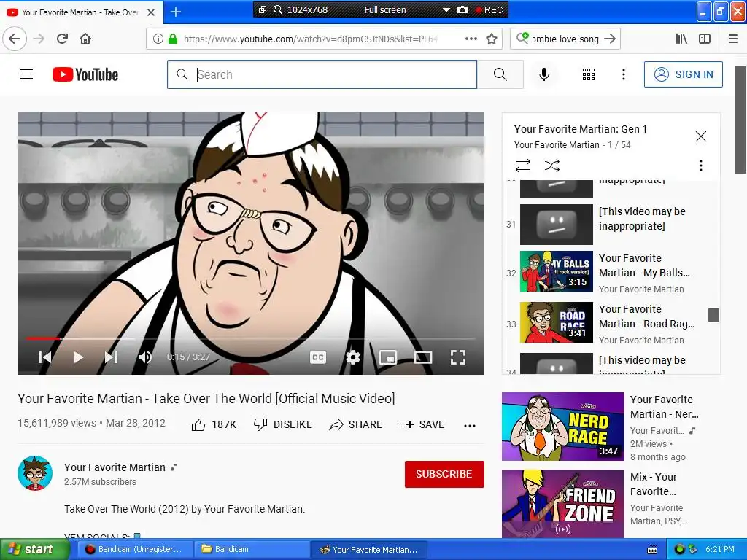Go to YouTube home via logo
The width and height of the screenshot is (747, 560).
click(x=85, y=74)
